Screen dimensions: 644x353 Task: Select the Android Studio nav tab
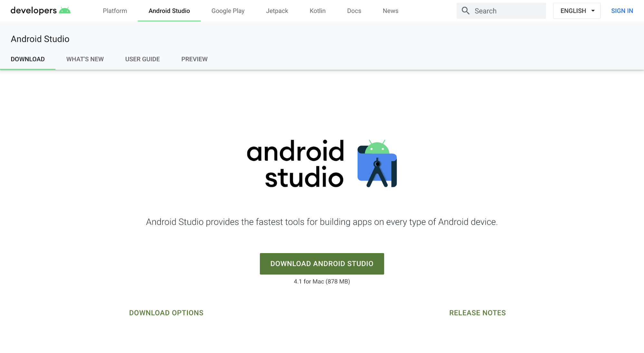(x=169, y=11)
